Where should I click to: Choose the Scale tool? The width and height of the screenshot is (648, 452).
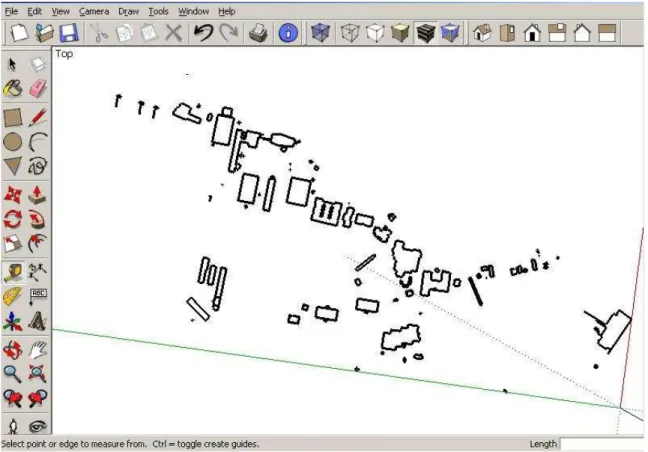point(12,243)
